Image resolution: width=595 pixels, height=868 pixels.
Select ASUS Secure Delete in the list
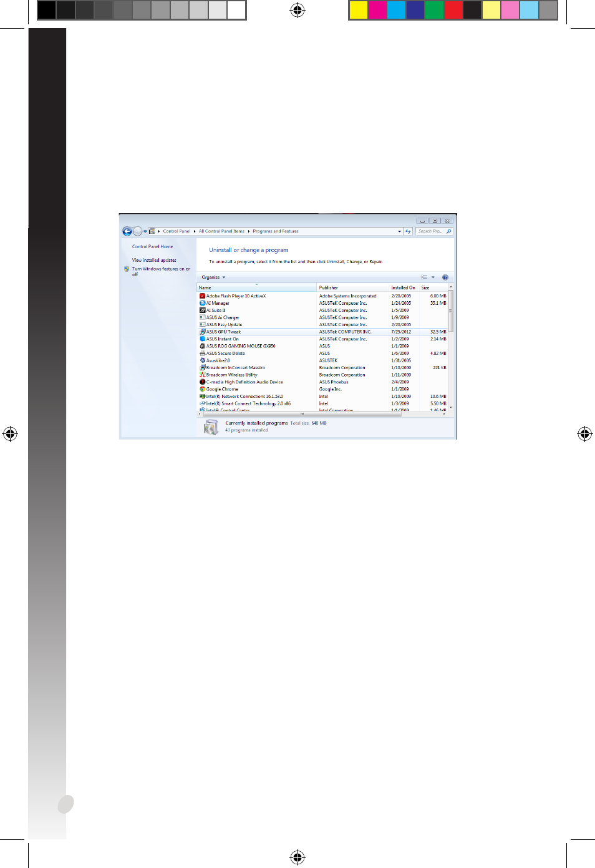[226, 354]
